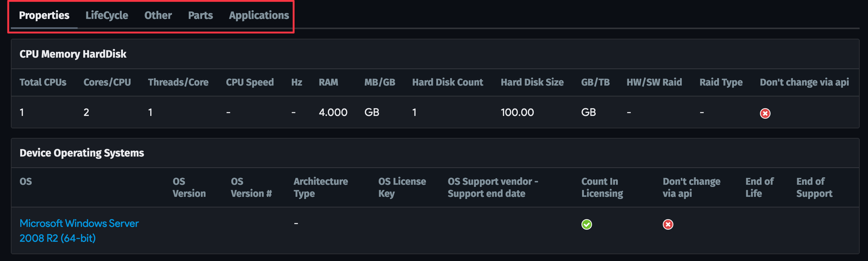Click the Raid Type column header
This screenshot has height=261, width=868.
point(721,82)
